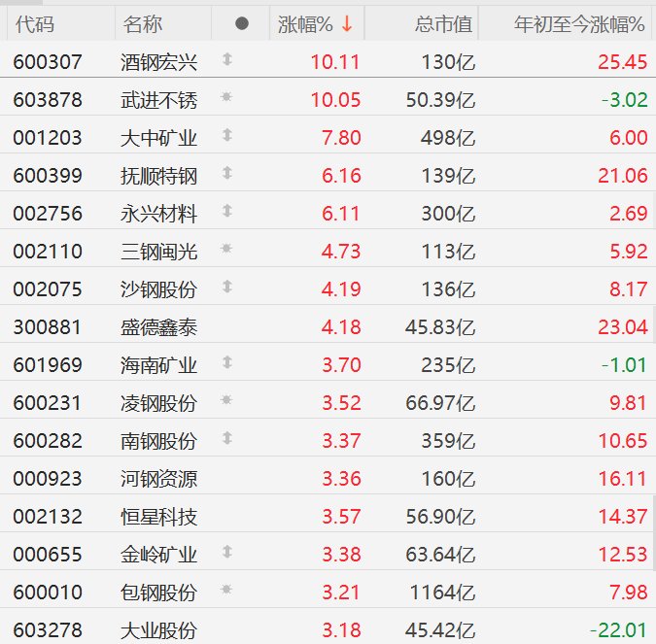Image resolution: width=656 pixels, height=644 pixels.
Task: Click the marker icon beside 武进不锈
Action: click(227, 98)
